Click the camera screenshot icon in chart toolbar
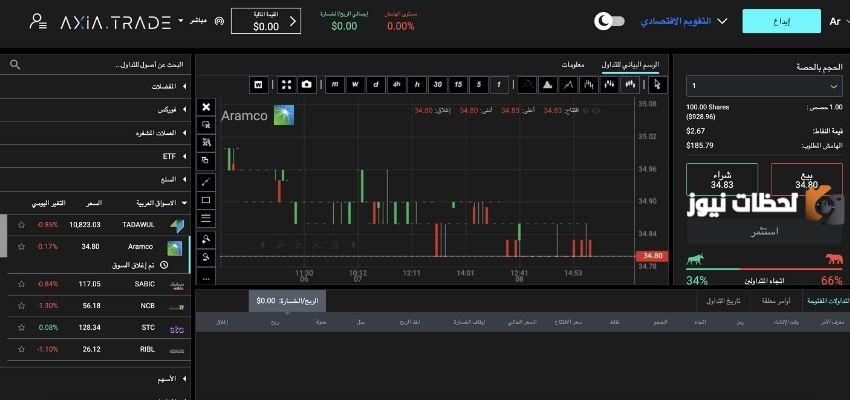The image size is (850, 400). (x=307, y=85)
